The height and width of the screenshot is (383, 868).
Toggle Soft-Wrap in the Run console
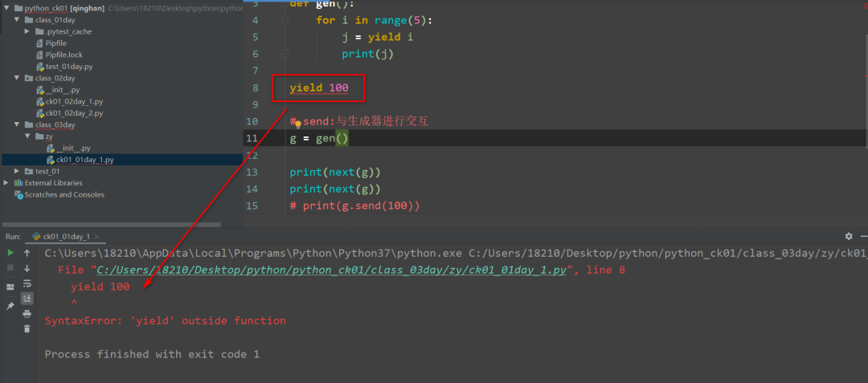click(x=27, y=283)
